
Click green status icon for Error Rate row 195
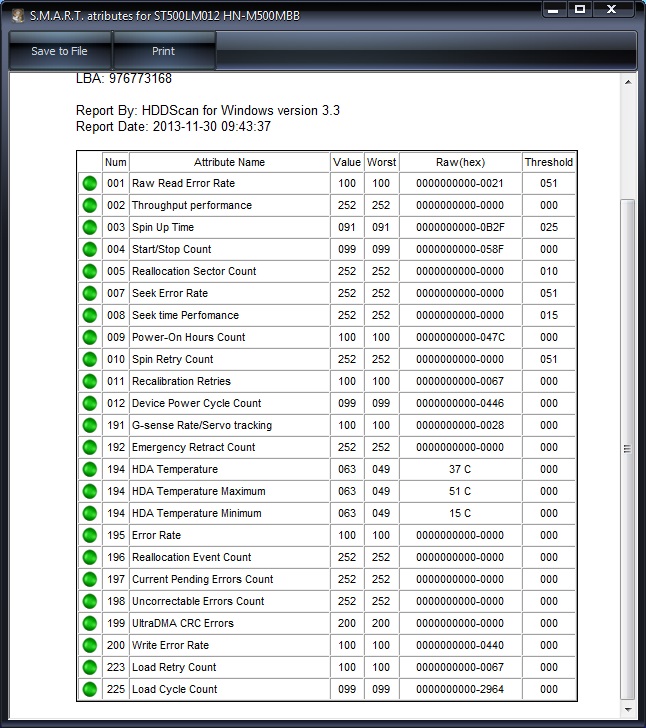[x=90, y=535]
